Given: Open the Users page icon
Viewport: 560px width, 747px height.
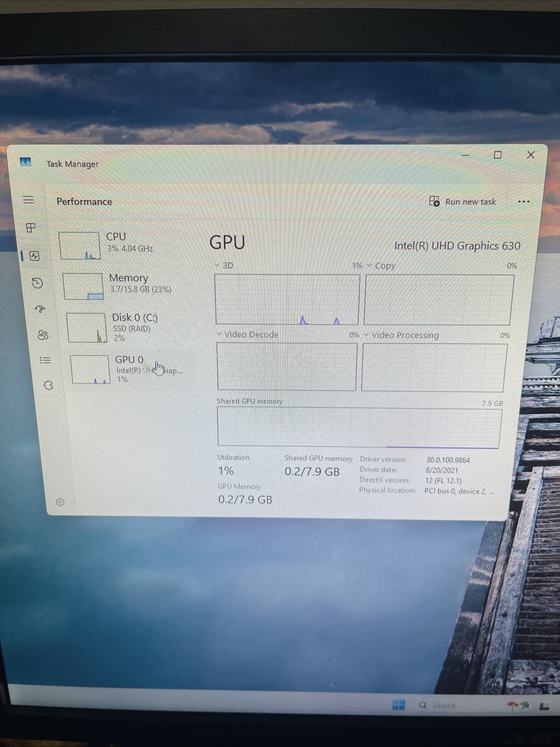Looking at the screenshot, I should coord(43,334).
